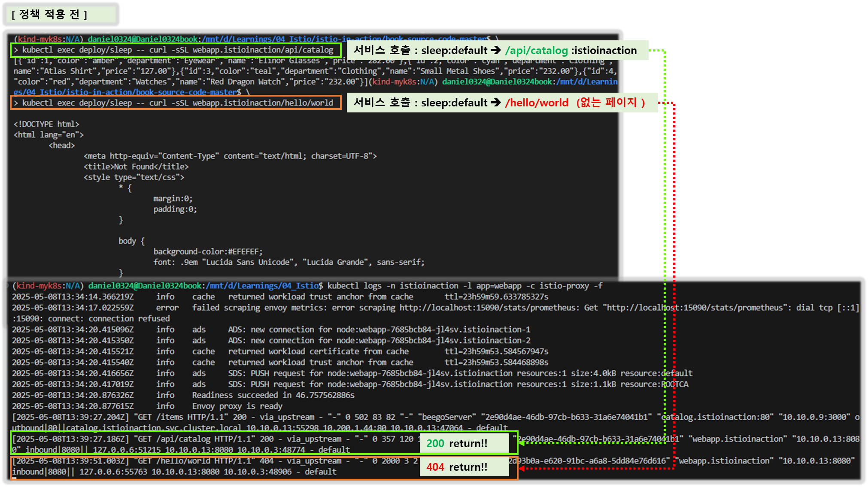The height and width of the screenshot is (487, 868).
Task: Click the red '/hello/world' annotation text
Action: point(536,103)
